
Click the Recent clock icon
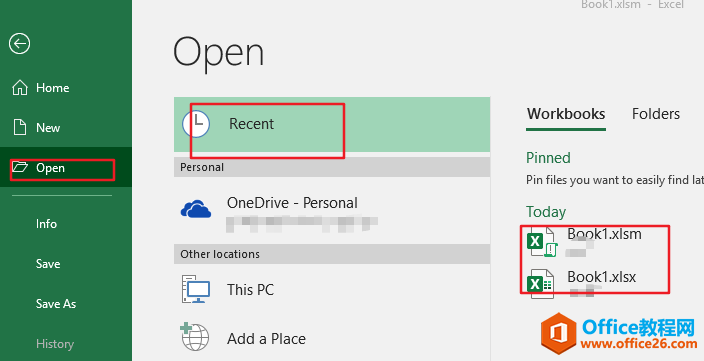[196, 124]
